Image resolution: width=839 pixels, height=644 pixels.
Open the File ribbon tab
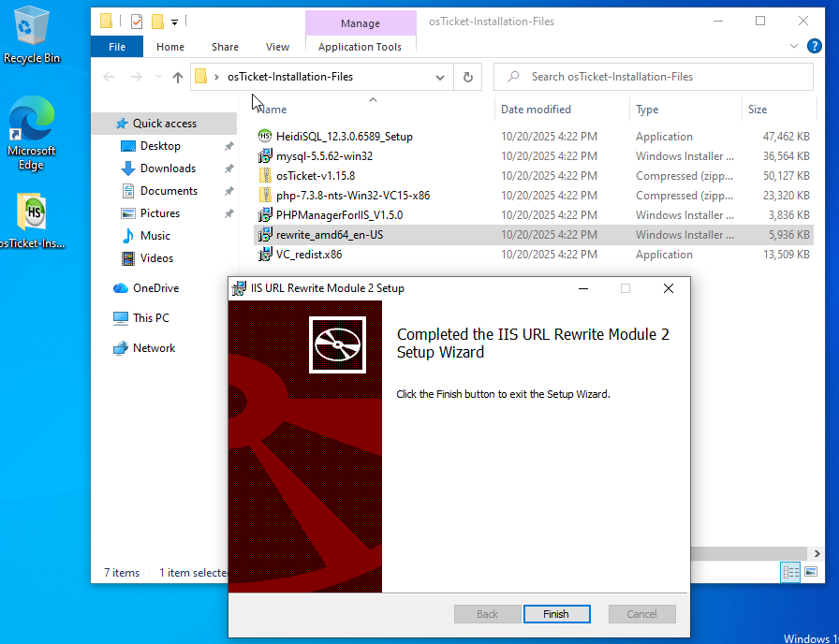pos(117,47)
